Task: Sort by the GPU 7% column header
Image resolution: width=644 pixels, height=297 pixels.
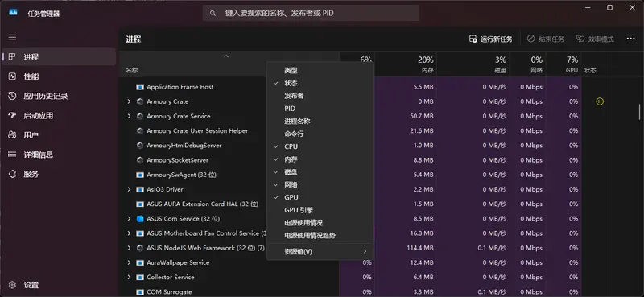Action: tap(563, 64)
